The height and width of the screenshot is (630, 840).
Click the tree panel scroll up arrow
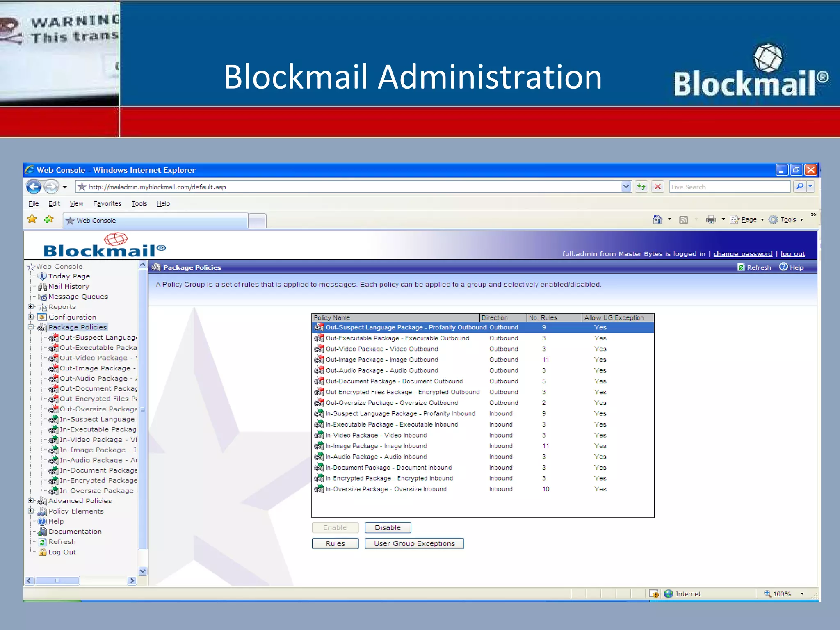coord(142,265)
